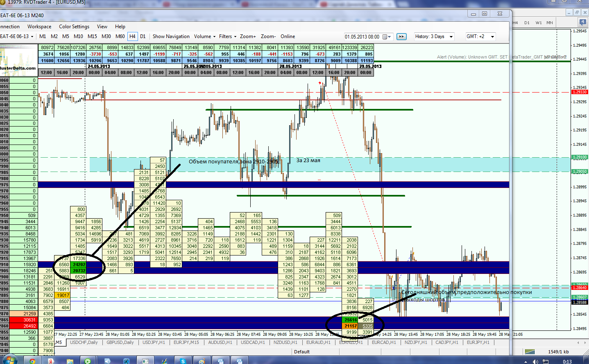The width and height of the screenshot is (589, 364).
Task: Open the GBPUSD,Daily chart tab
Action: (x=120, y=342)
